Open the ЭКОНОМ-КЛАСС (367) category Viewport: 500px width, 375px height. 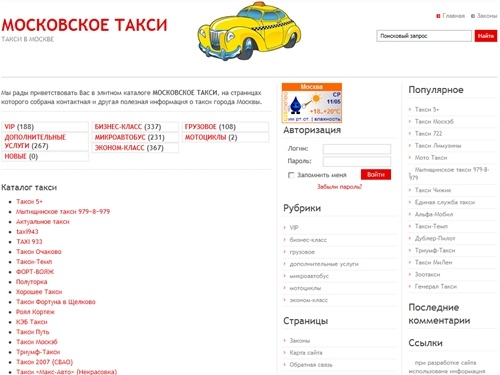(129, 148)
